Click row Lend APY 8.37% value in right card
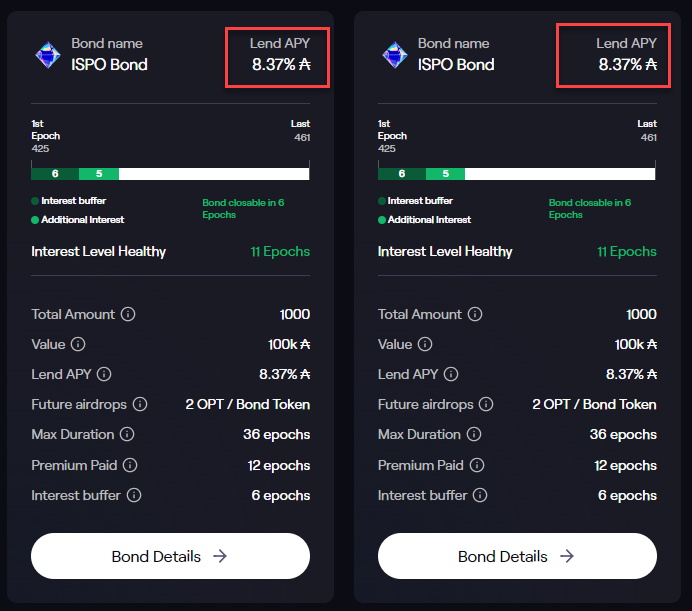The height and width of the screenshot is (611, 692). click(x=631, y=374)
